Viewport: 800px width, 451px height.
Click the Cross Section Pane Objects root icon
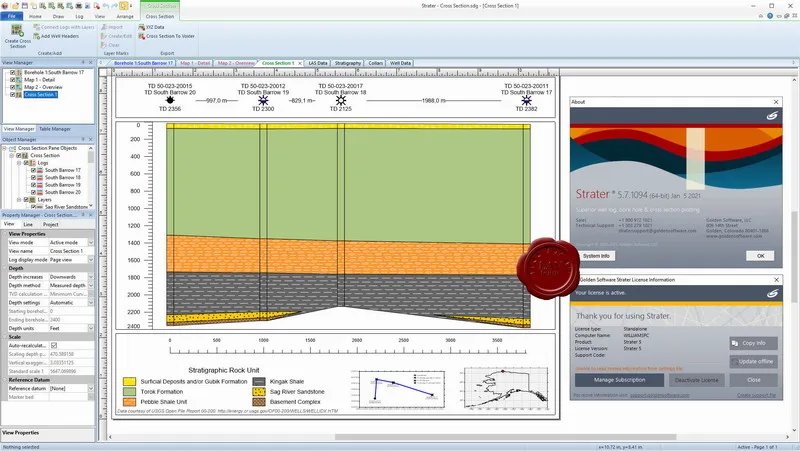[x=12, y=148]
